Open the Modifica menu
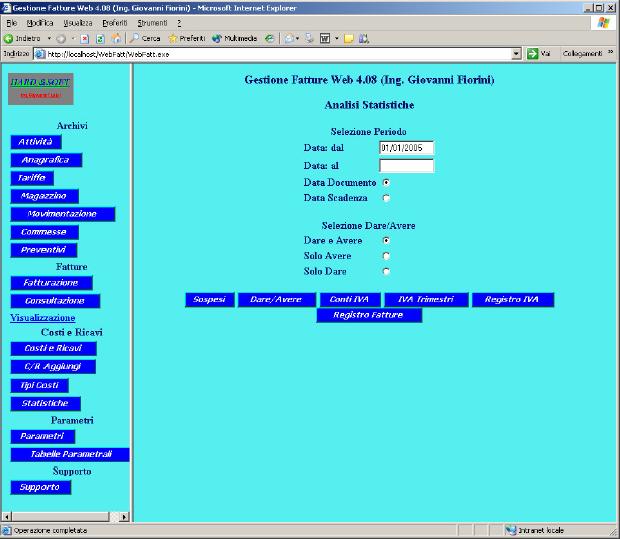620x539 pixels. [x=40, y=23]
